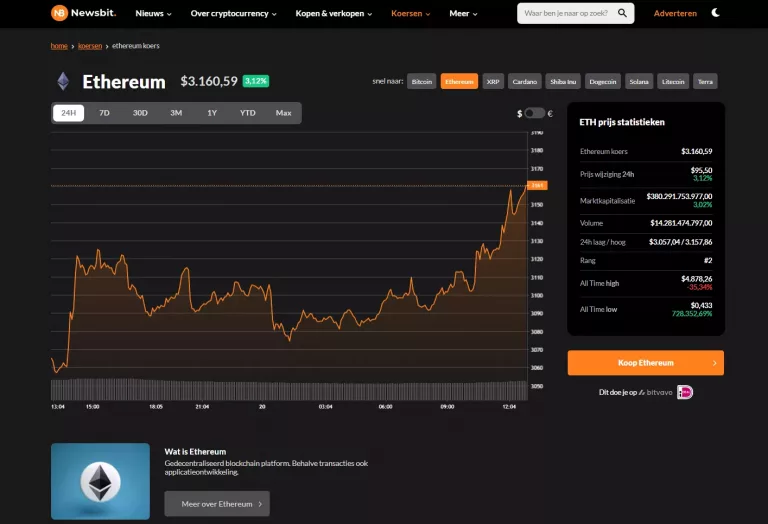This screenshot has height=524, width=768.
Task: Toggle dark mode moon icon
Action: 716,13
